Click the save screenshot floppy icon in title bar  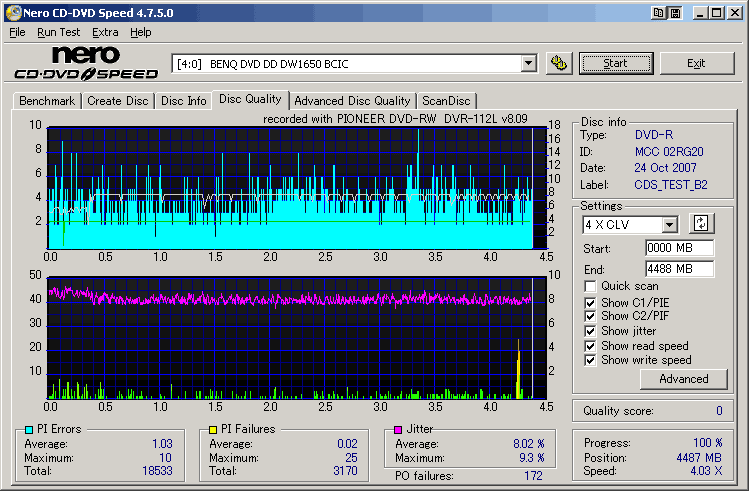[675, 13]
